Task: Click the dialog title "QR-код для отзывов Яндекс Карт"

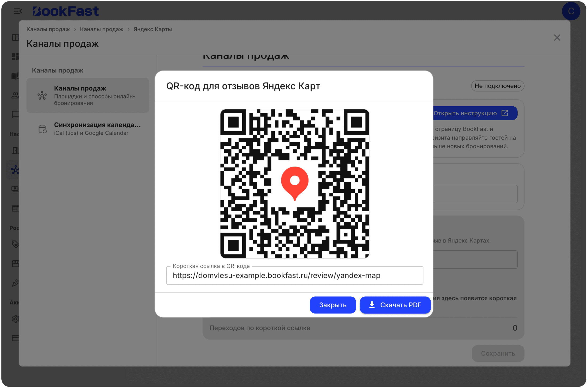Action: 243,86
